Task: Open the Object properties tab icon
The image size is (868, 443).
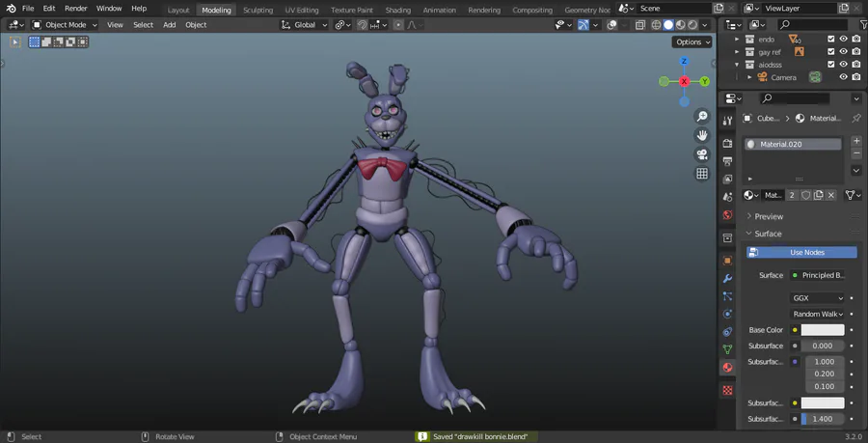Action: point(727,261)
